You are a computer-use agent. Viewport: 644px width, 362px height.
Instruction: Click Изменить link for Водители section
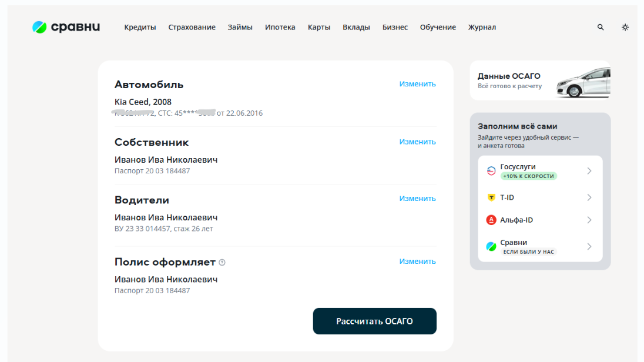(x=417, y=199)
